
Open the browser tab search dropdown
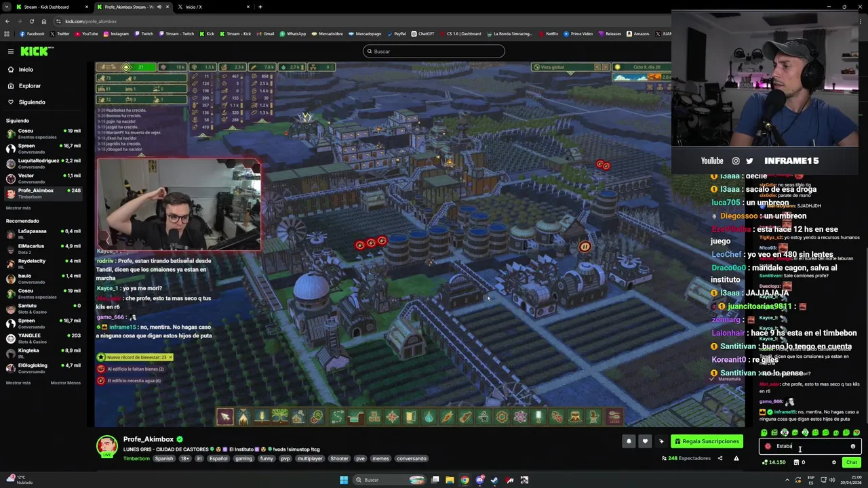coord(6,7)
